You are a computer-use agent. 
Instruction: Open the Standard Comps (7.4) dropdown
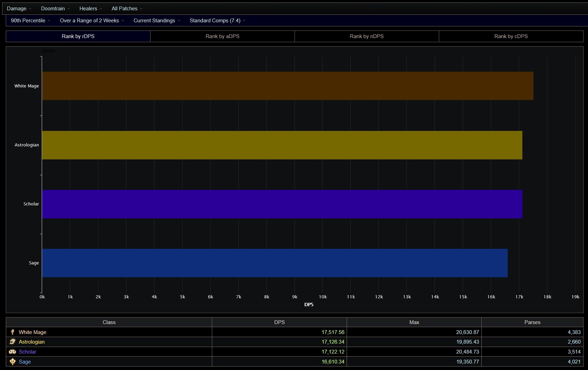(x=218, y=21)
